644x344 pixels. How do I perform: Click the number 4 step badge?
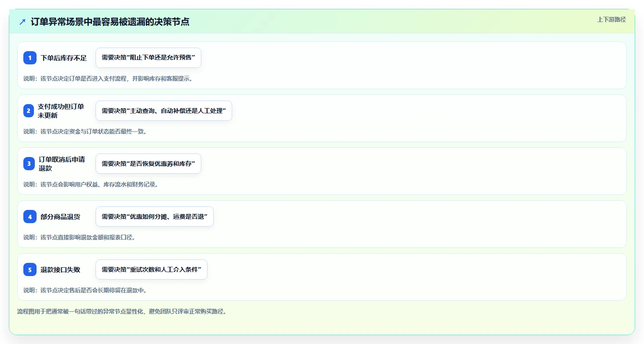(x=30, y=217)
